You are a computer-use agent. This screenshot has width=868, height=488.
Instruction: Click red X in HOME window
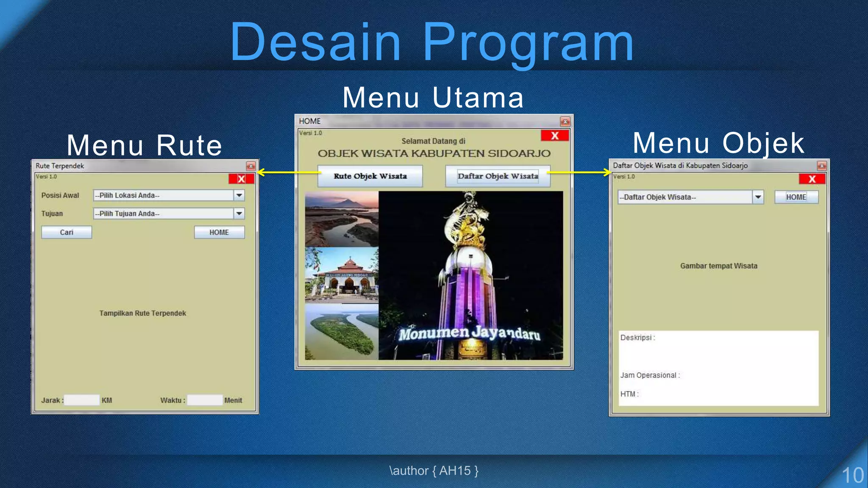[x=554, y=136]
